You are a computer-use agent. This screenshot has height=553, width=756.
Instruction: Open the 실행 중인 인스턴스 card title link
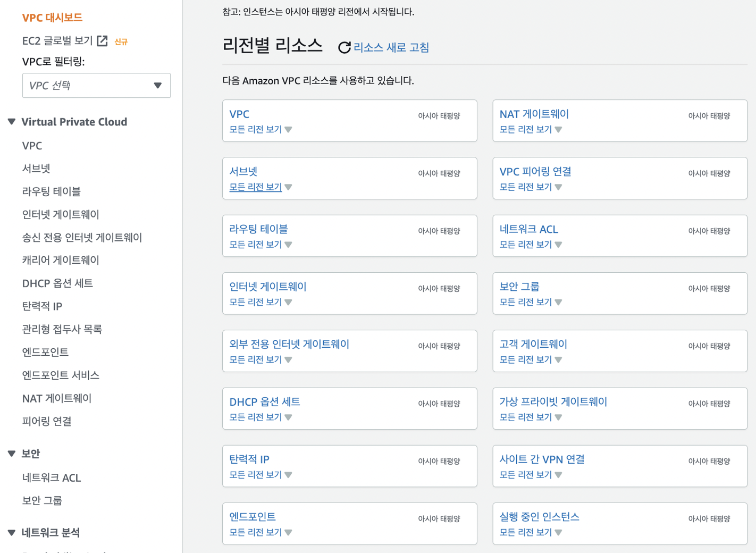click(540, 517)
